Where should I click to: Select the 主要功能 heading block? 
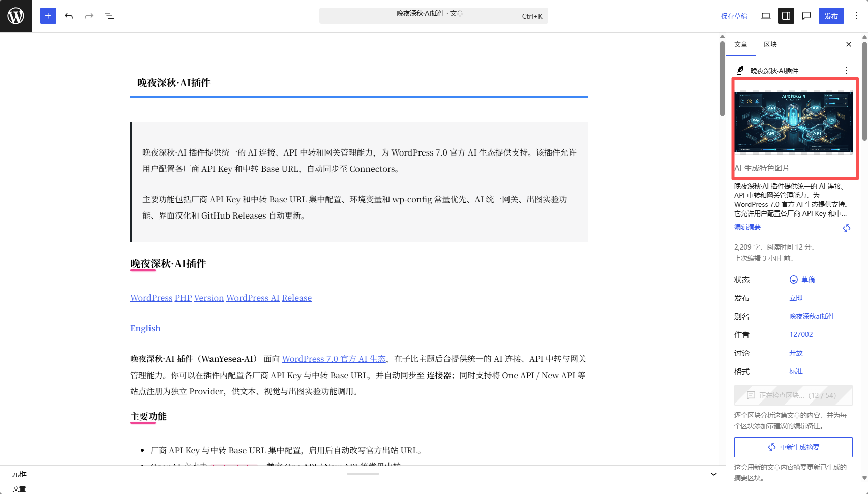tap(148, 417)
